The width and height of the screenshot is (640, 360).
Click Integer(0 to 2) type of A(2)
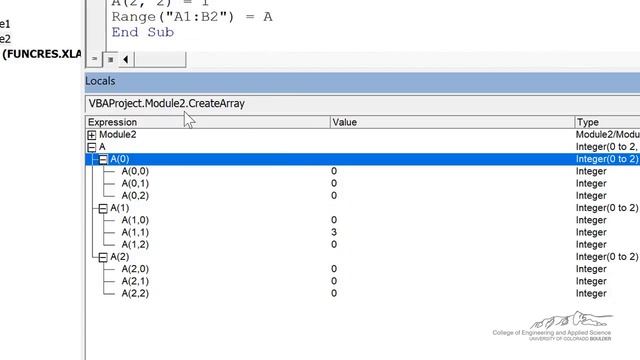pyautogui.click(x=607, y=257)
